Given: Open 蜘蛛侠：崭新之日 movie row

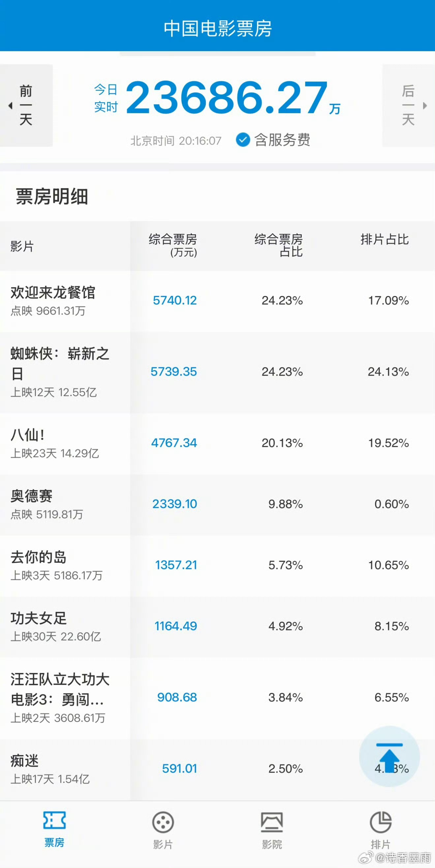Looking at the screenshot, I should (218, 372).
